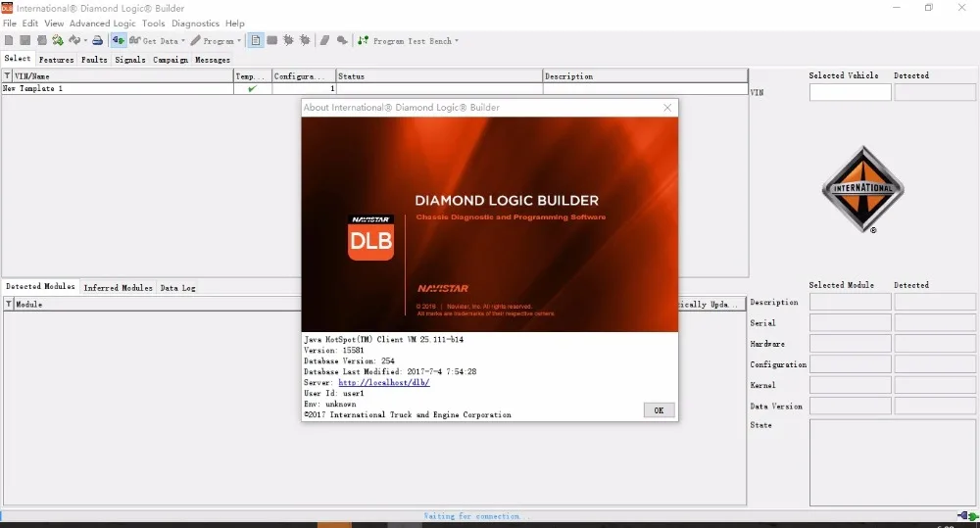This screenshot has height=528, width=980.
Task: Open the Edit menu
Action: (x=30, y=24)
